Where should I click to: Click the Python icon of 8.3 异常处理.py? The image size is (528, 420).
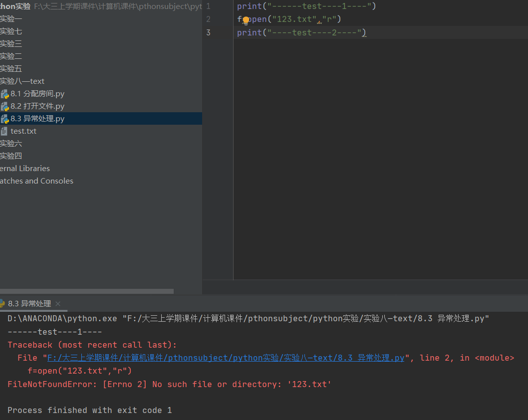(4, 119)
